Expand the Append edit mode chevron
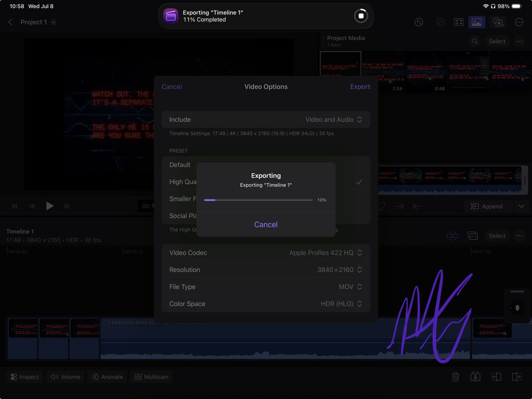Image resolution: width=532 pixels, height=399 pixels. pos(521,206)
